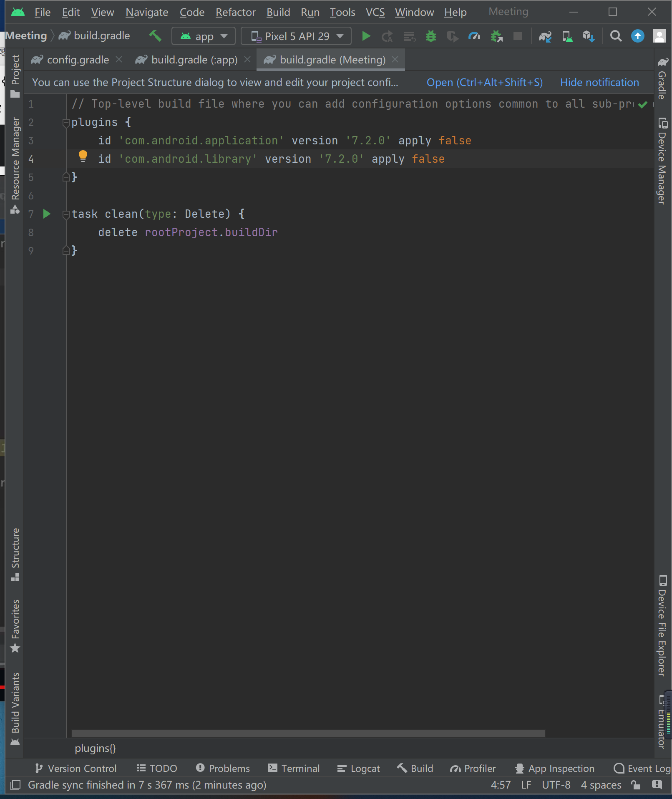Viewport: 672px width, 799px height.
Task: Open the Build Variants side panel
Action: point(15,709)
